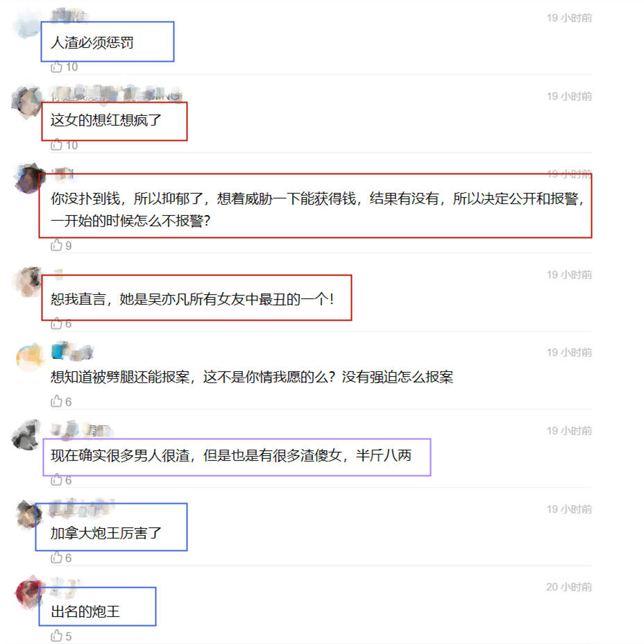Open avatar of '出名的炮王' commenter
Screen dimensions: 644x644
click(30, 592)
